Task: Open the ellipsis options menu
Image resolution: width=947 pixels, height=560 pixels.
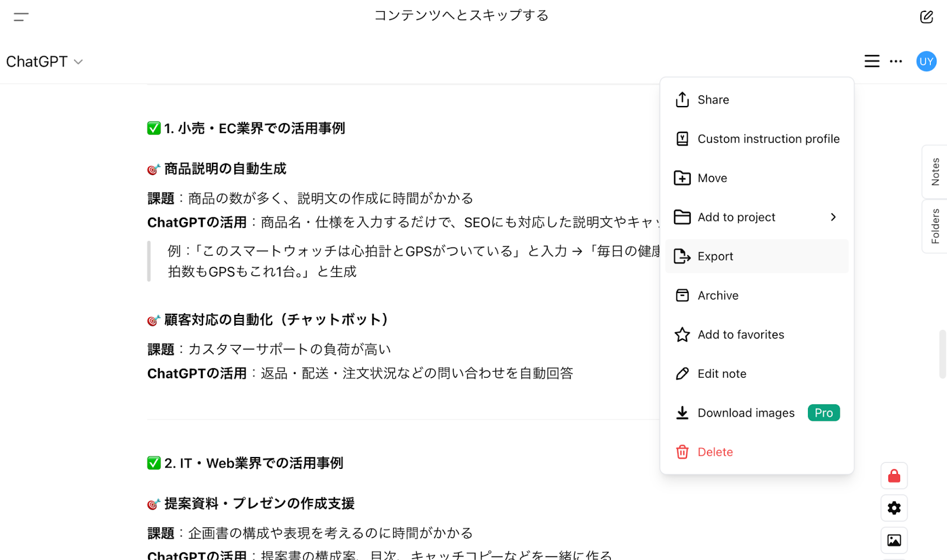Action: pos(896,61)
